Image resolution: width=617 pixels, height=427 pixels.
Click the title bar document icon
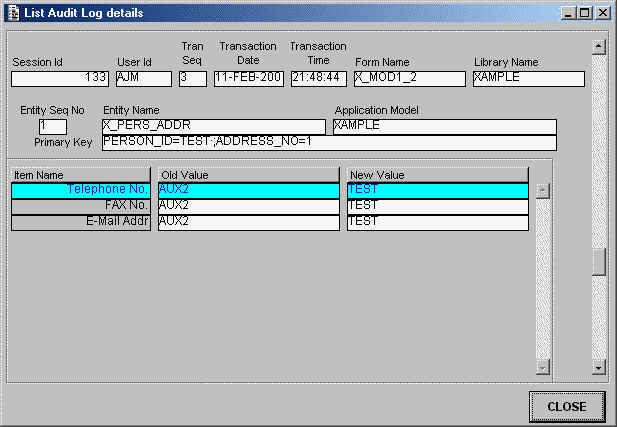(12, 13)
